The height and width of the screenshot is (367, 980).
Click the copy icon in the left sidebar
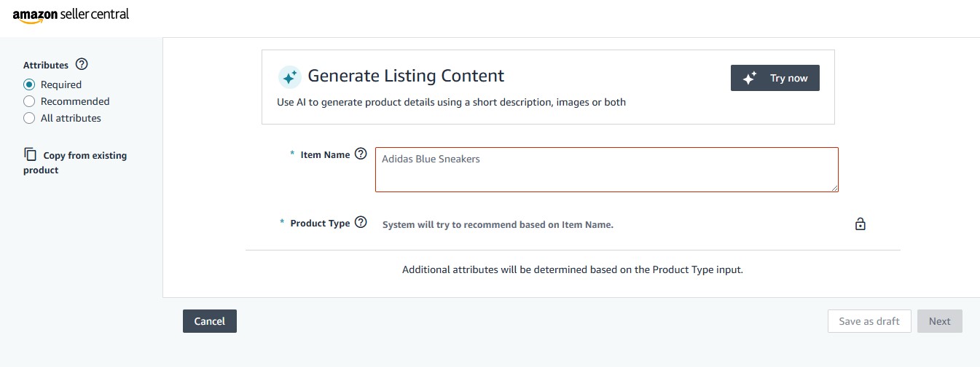30,154
